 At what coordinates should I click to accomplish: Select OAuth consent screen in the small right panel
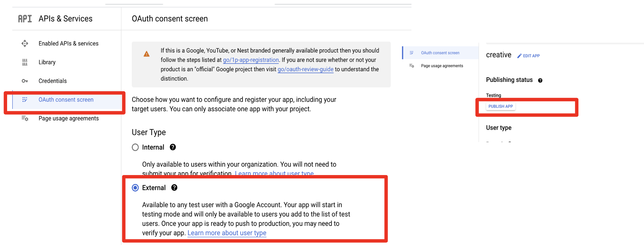pyautogui.click(x=440, y=53)
